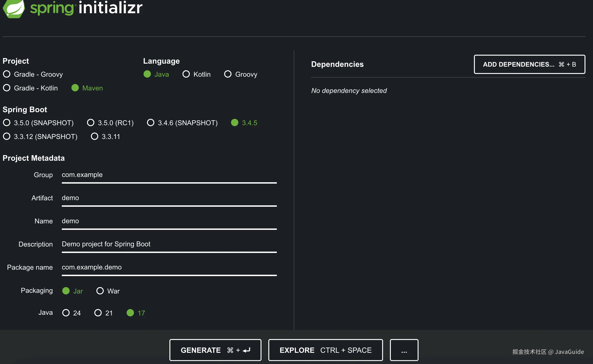
Task: Select Gradle - Groovy project type
Action: point(7,74)
